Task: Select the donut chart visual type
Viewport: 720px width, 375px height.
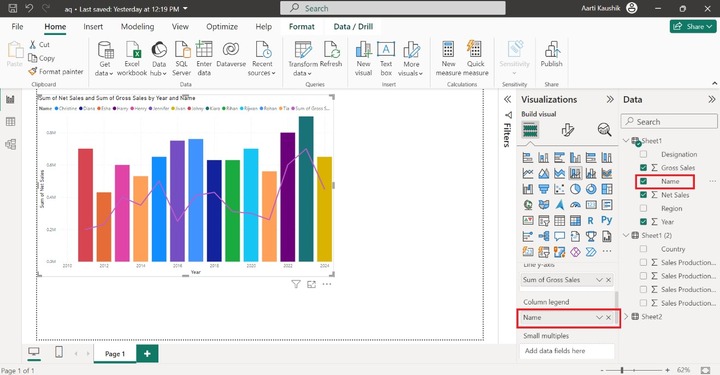Action: point(591,189)
